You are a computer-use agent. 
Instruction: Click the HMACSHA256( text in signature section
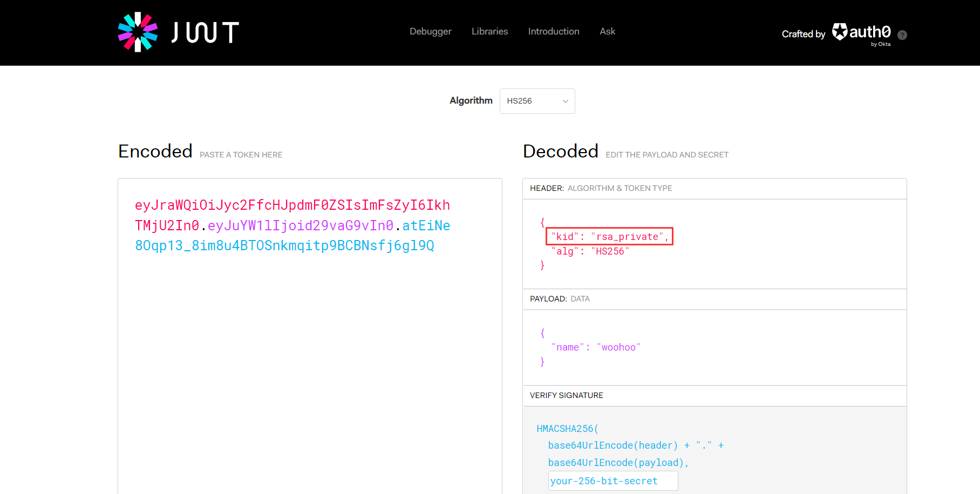pos(567,429)
